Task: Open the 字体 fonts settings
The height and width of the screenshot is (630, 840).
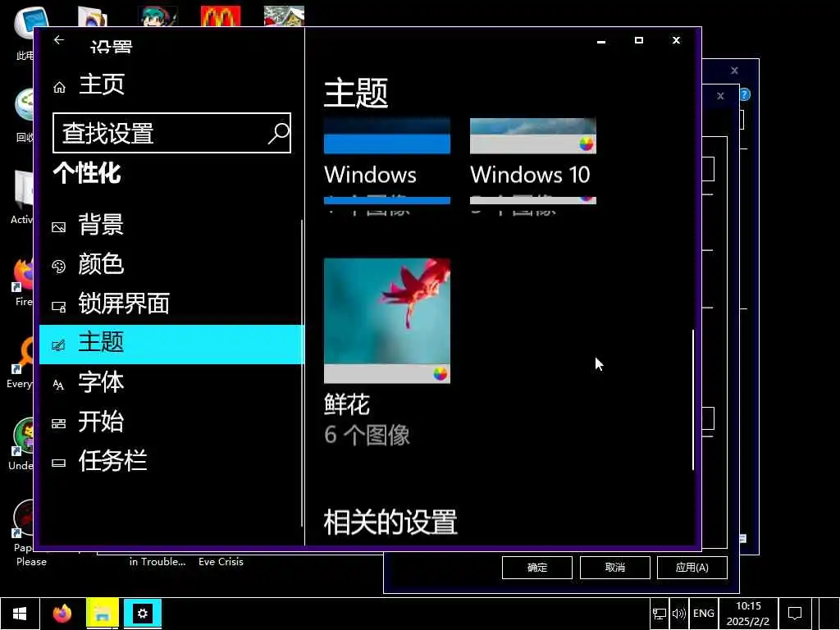Action: (x=171, y=383)
